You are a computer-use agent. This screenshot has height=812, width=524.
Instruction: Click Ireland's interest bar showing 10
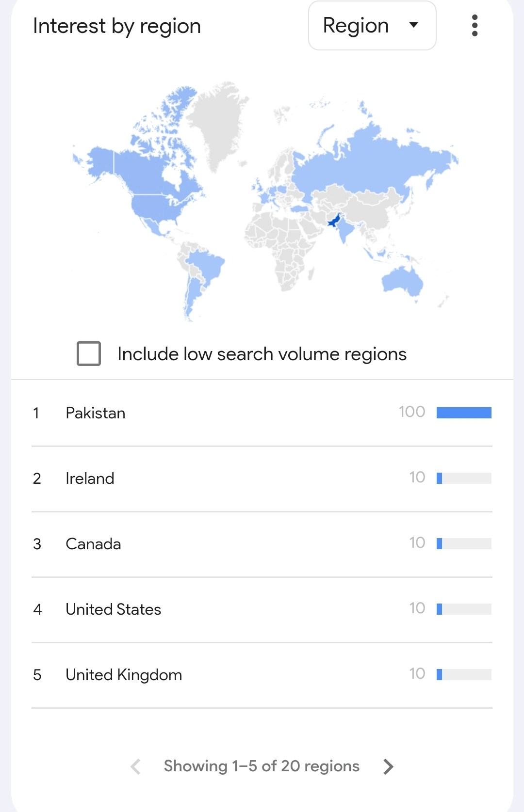pos(464,478)
